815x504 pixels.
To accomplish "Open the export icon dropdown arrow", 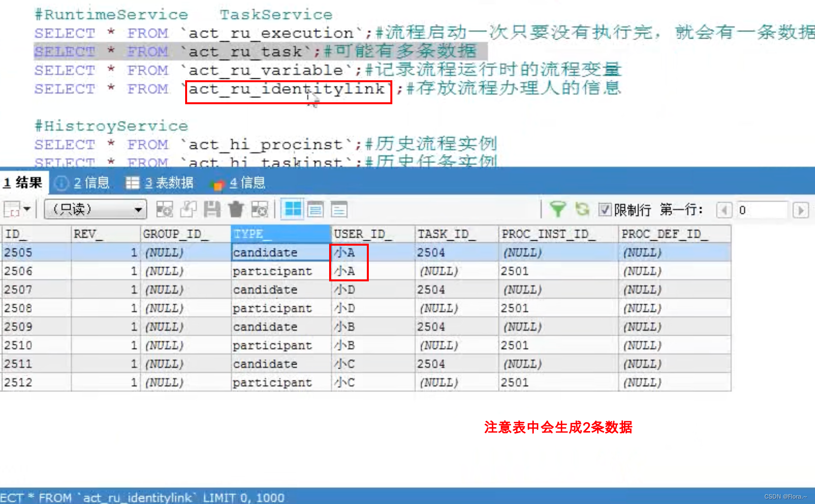I will pyautogui.click(x=27, y=210).
